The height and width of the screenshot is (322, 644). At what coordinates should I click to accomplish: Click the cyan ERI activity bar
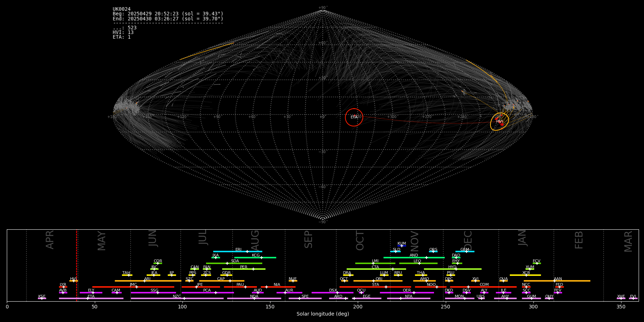tap(238, 252)
